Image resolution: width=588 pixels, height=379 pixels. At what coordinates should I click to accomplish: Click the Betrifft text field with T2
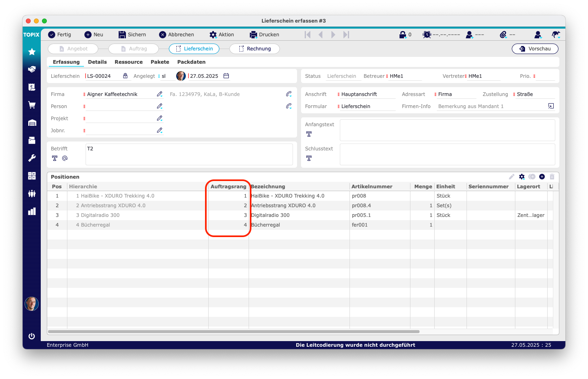click(189, 154)
